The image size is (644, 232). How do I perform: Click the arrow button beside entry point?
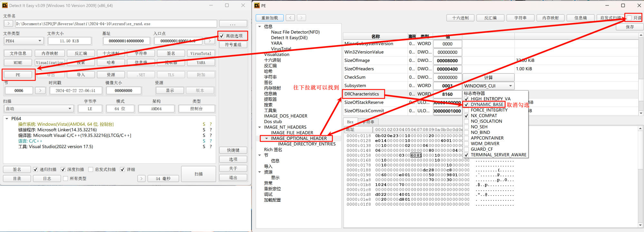pyautogui.click(x=210, y=41)
